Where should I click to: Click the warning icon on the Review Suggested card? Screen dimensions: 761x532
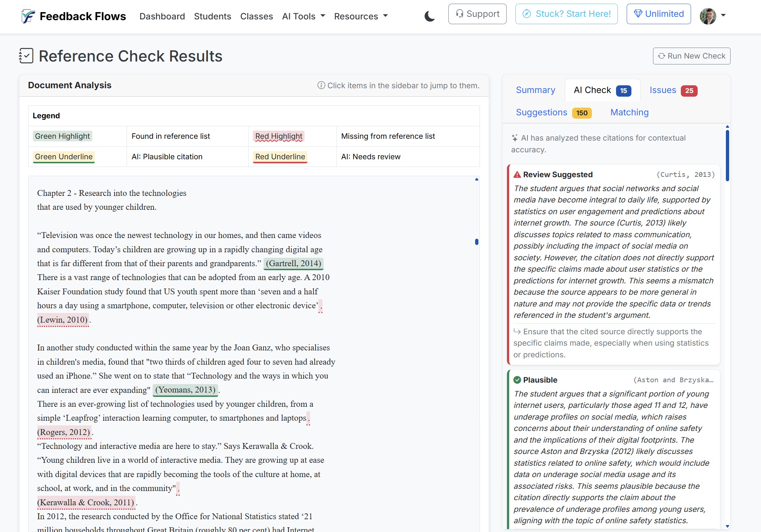[517, 175]
